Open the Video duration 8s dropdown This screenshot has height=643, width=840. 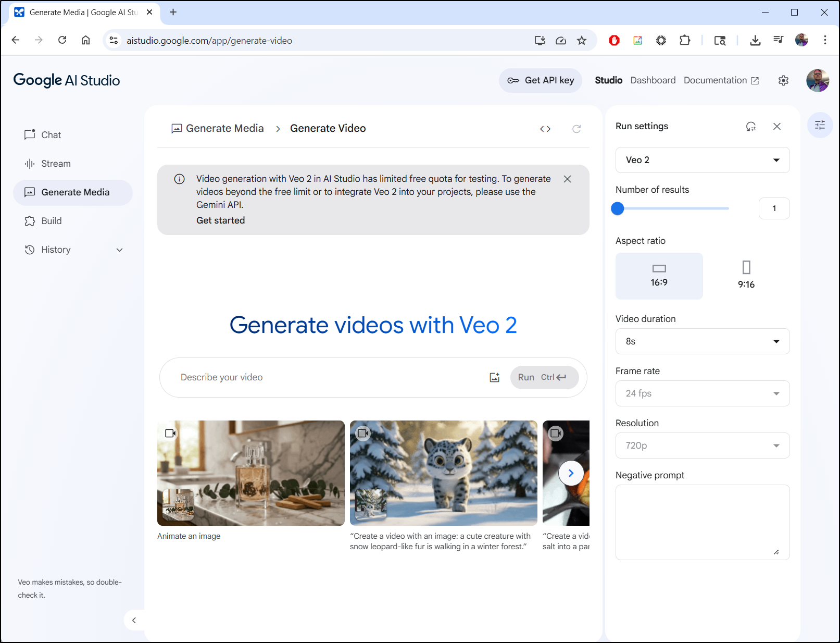coord(703,341)
